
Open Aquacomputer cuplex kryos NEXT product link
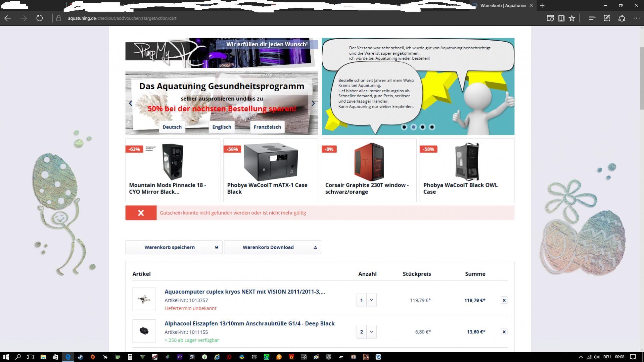[245, 292]
